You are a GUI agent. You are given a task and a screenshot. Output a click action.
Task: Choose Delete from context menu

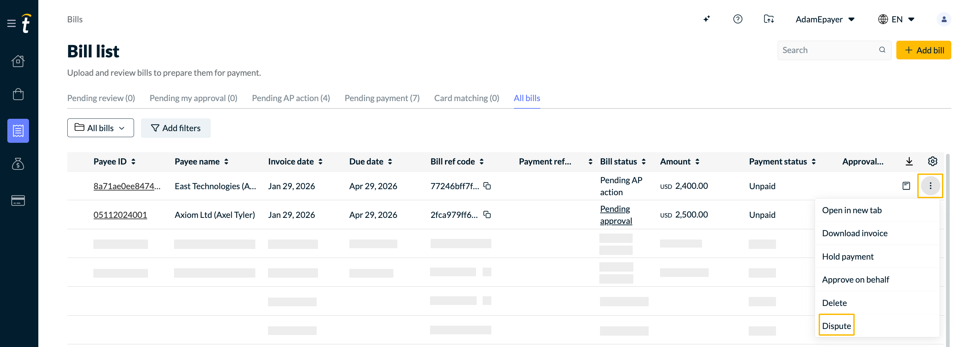tap(877, 303)
